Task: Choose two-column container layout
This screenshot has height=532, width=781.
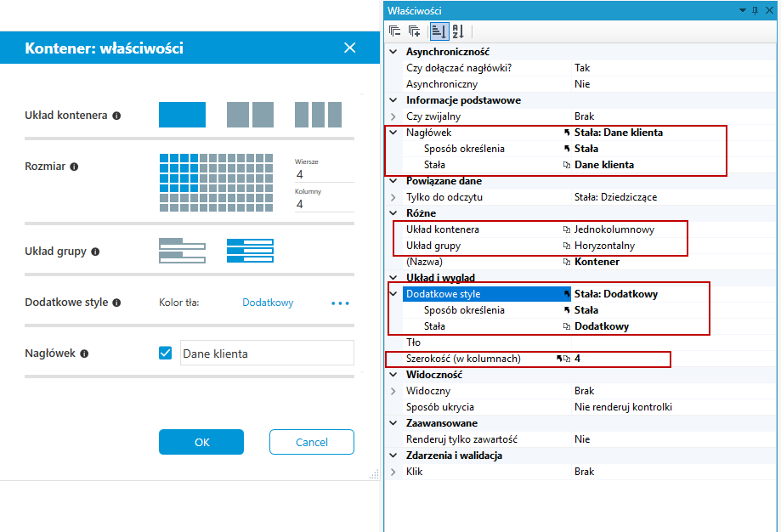Action: point(250,115)
